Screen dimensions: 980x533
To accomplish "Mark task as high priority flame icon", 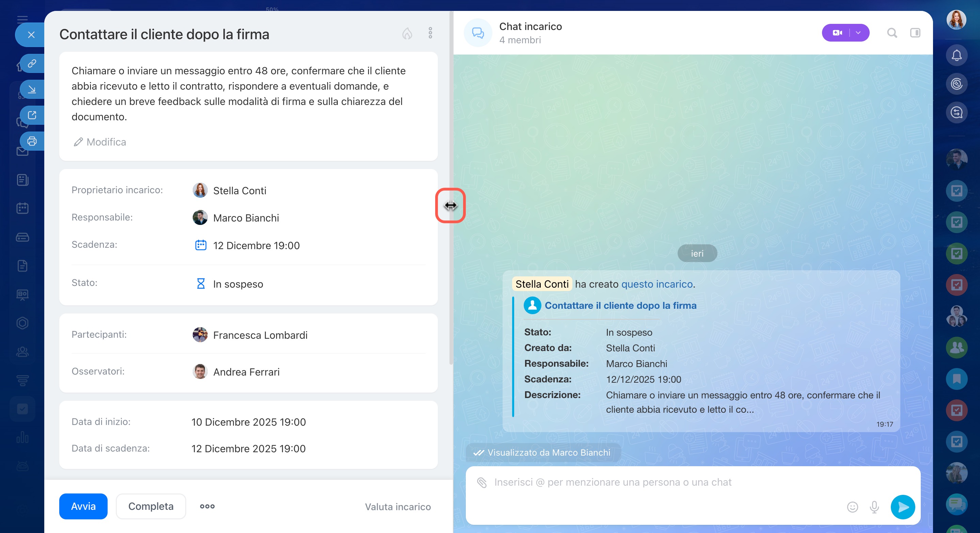I will pyautogui.click(x=407, y=34).
